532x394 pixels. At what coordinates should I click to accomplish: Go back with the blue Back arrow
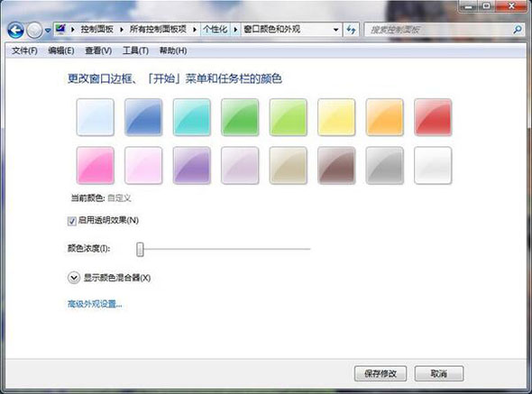click(15, 31)
